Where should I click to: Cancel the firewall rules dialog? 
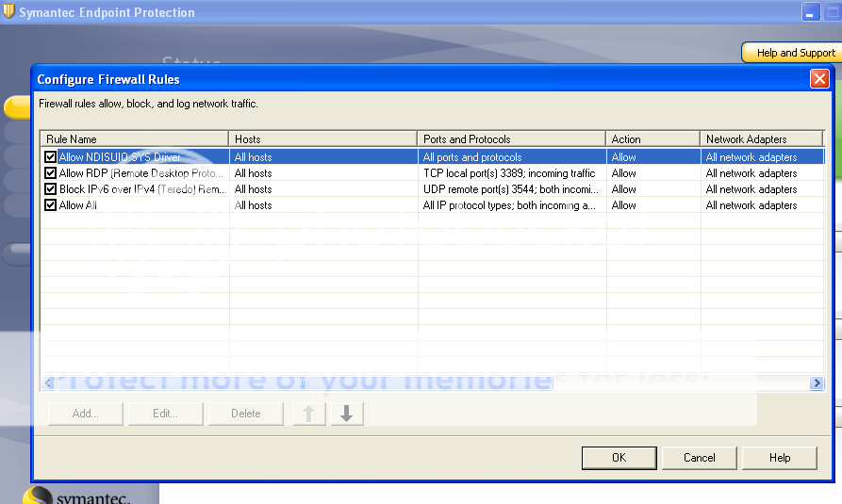click(699, 458)
